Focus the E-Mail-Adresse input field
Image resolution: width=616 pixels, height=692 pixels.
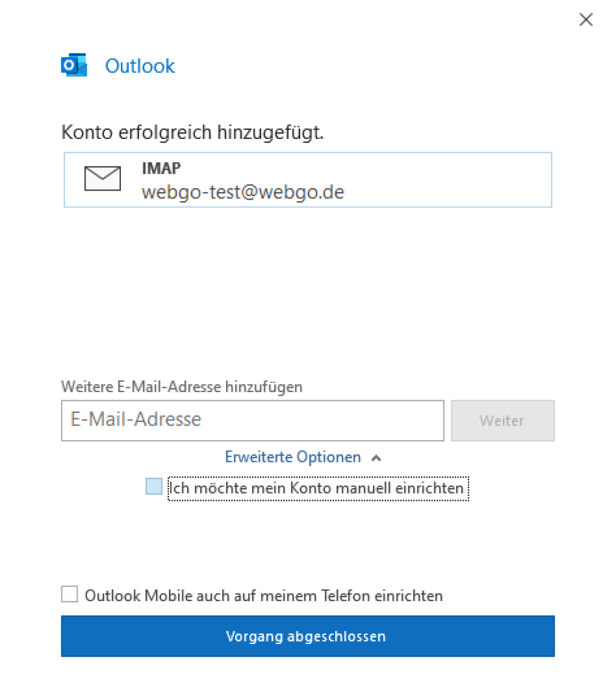point(253,420)
